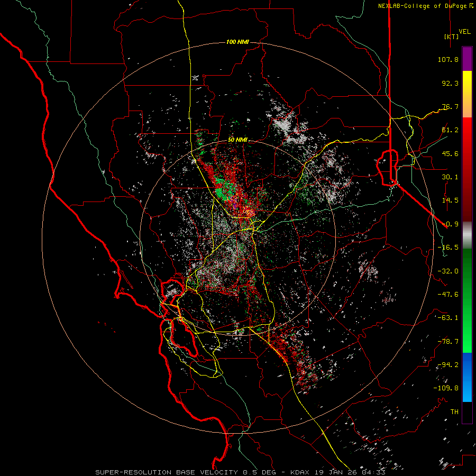Click the gray zero-velocity segment of color bar

467,235
